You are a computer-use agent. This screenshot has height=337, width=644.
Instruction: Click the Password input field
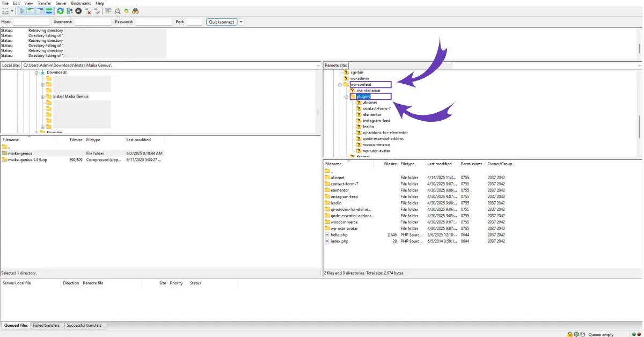(x=153, y=22)
